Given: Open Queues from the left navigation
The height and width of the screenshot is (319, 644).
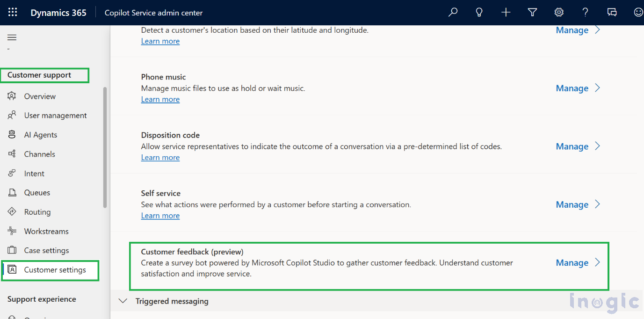Looking at the screenshot, I should click(x=37, y=193).
